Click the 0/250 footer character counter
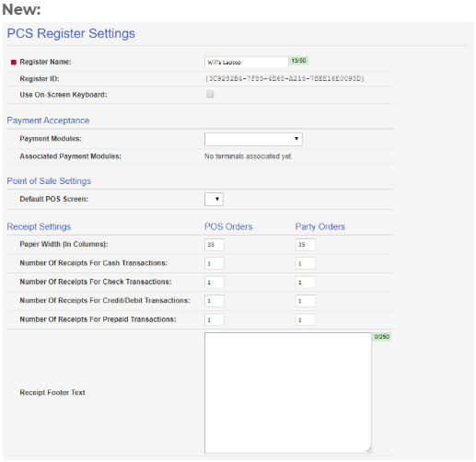 coord(381,337)
